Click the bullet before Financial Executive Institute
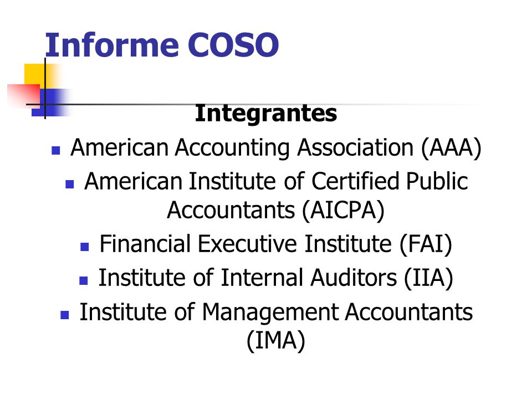The height and width of the screenshot is (399, 532). point(84,247)
